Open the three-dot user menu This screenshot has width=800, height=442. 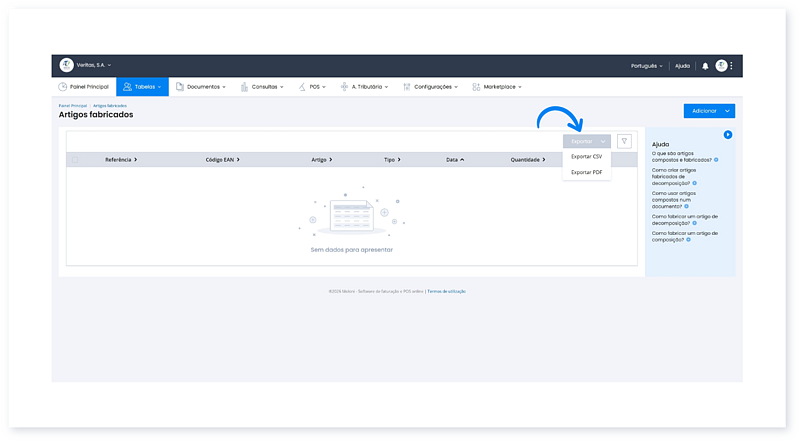tap(731, 65)
